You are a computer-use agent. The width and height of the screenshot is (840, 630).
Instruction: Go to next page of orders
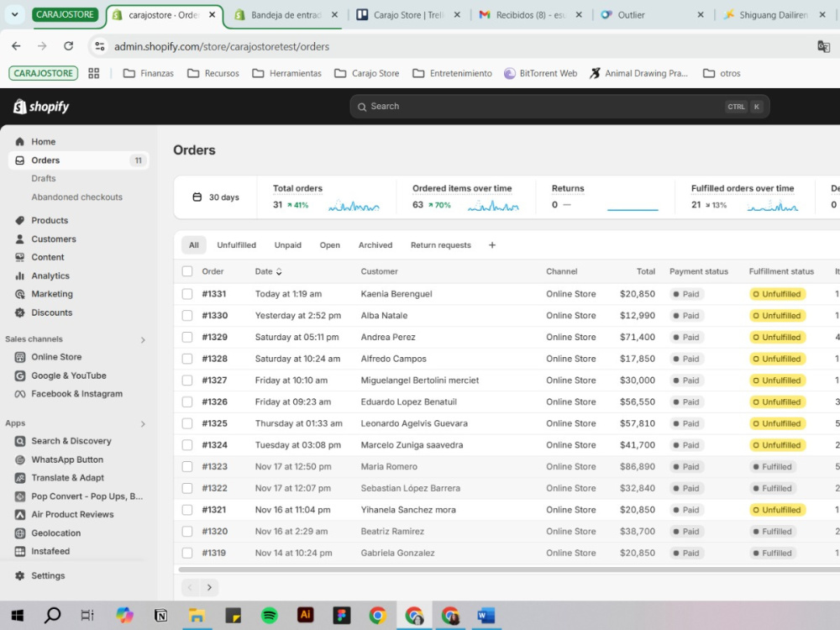pyautogui.click(x=209, y=588)
